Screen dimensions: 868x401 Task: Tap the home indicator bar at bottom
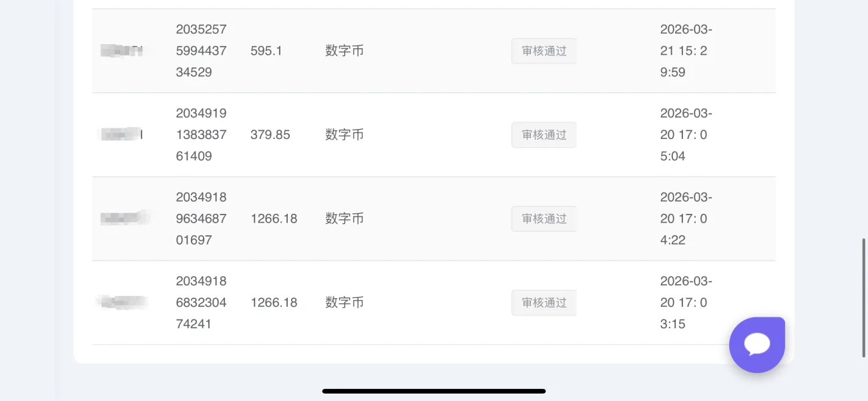pos(434,391)
